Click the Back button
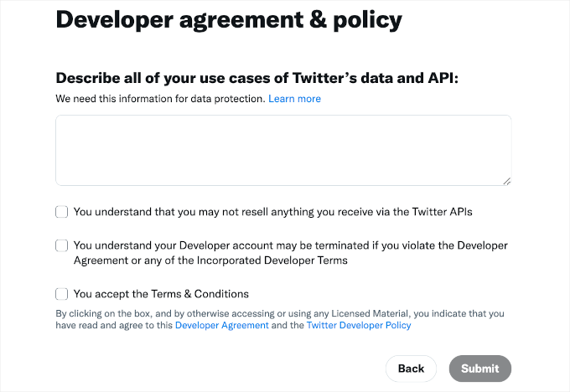 pos(411,369)
